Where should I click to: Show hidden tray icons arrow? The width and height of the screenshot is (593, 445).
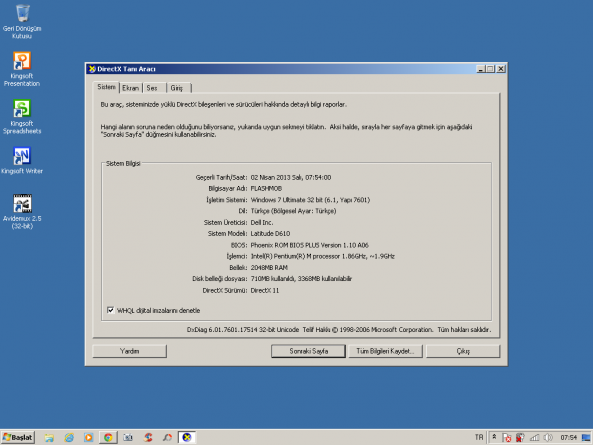pyautogui.click(x=494, y=437)
